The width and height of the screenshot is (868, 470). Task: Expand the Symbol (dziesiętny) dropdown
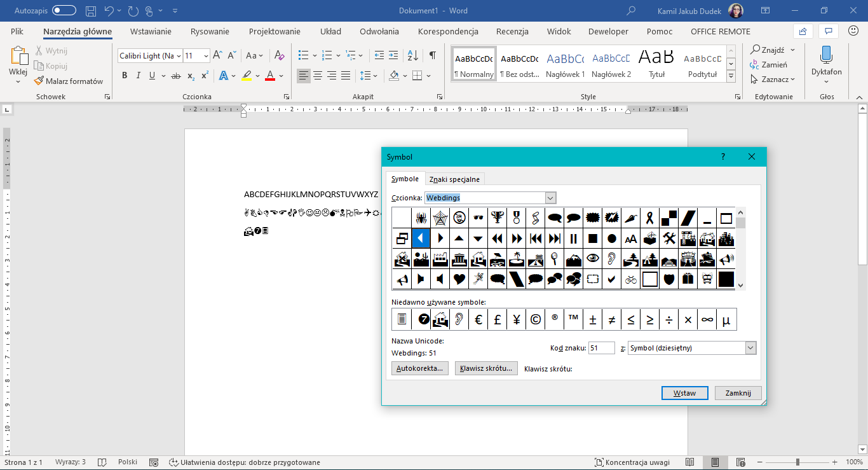[x=750, y=348]
